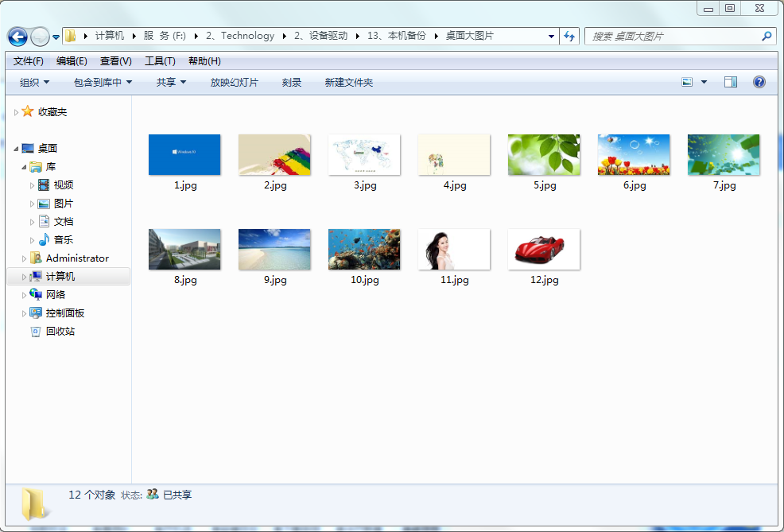Viewport: 784px width, 532px height.
Task: Select Network in the navigation pane
Action: pos(56,295)
